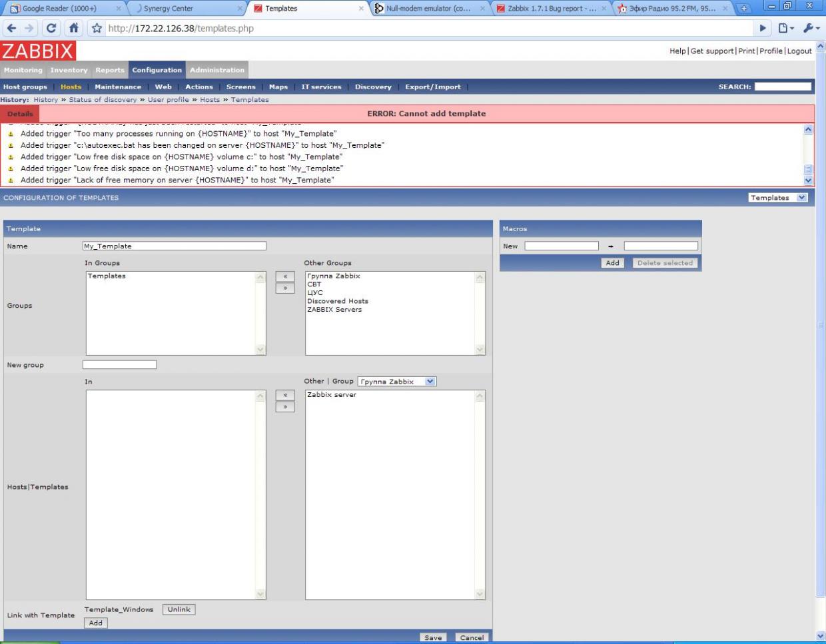Open the page menu icon
The image size is (826, 644).
point(786,29)
